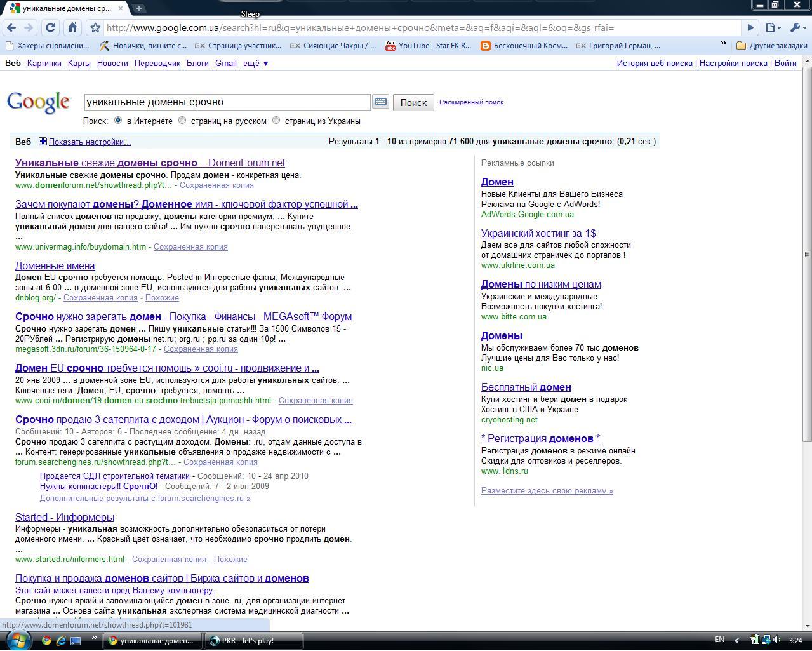Open the Другие закладки bookmarks folder
The image size is (812, 651).
[772, 46]
